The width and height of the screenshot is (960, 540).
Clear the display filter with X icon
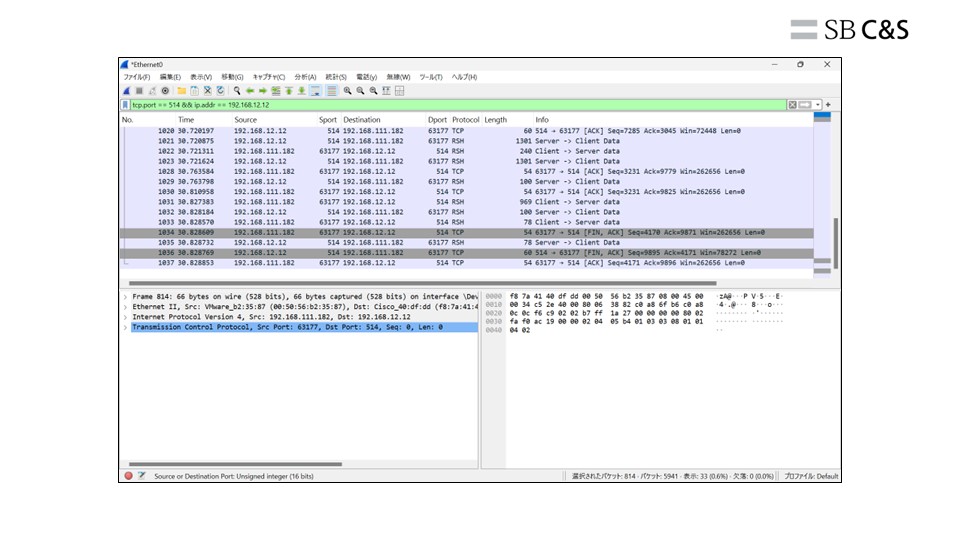pos(792,105)
